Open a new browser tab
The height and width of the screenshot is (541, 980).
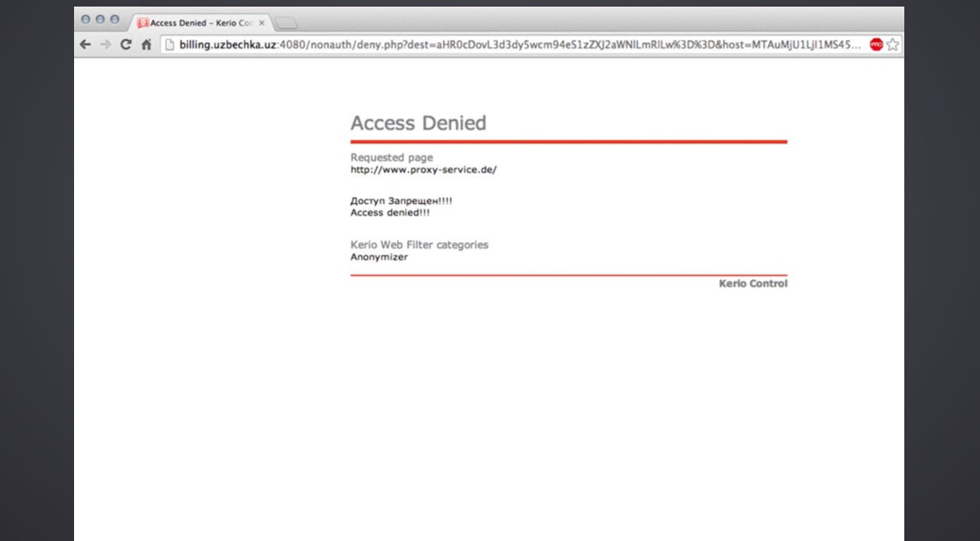pyautogui.click(x=286, y=23)
